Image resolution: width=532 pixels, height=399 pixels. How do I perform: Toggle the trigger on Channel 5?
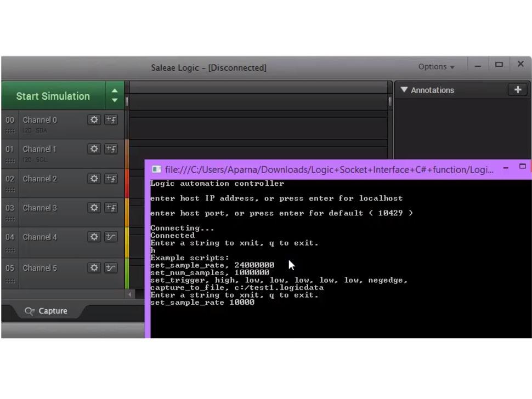[111, 267]
